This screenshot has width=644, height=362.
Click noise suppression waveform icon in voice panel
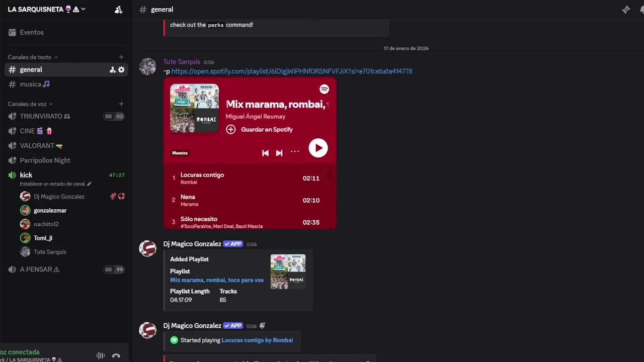tap(101, 356)
